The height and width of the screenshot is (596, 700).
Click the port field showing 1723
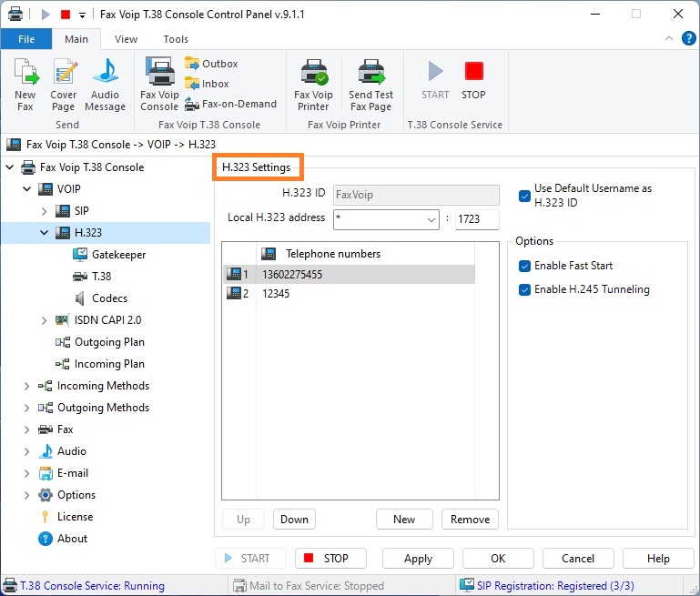tap(477, 219)
